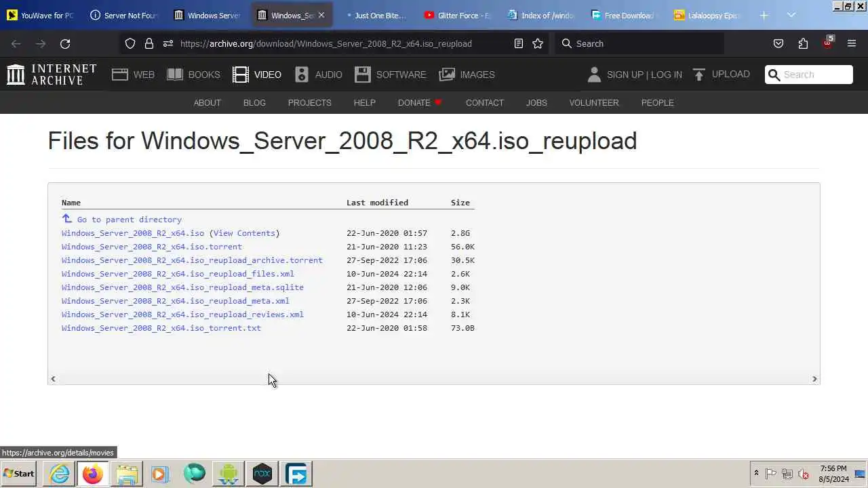The image size is (868, 488).
Task: Switch to Glitter Force tab
Action: [x=458, y=15]
